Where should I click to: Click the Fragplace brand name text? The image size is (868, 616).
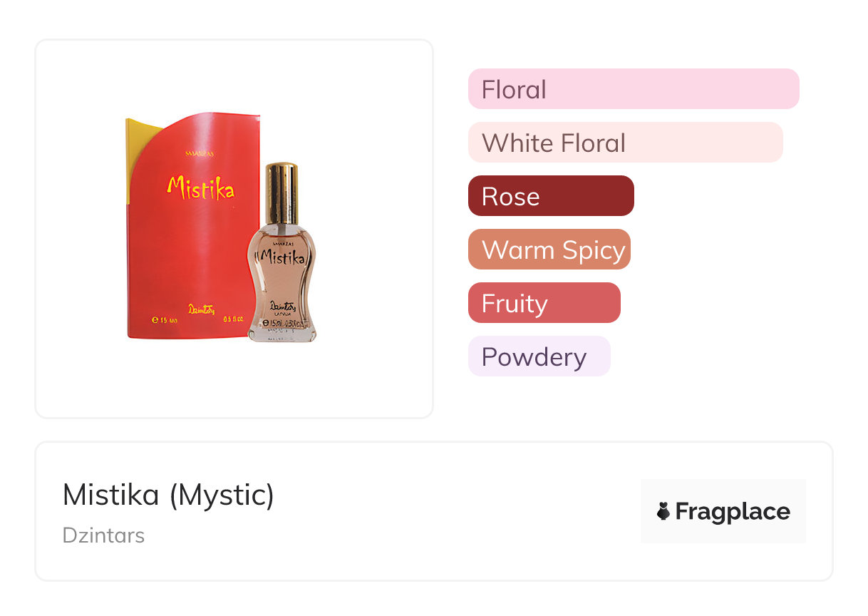click(x=733, y=511)
